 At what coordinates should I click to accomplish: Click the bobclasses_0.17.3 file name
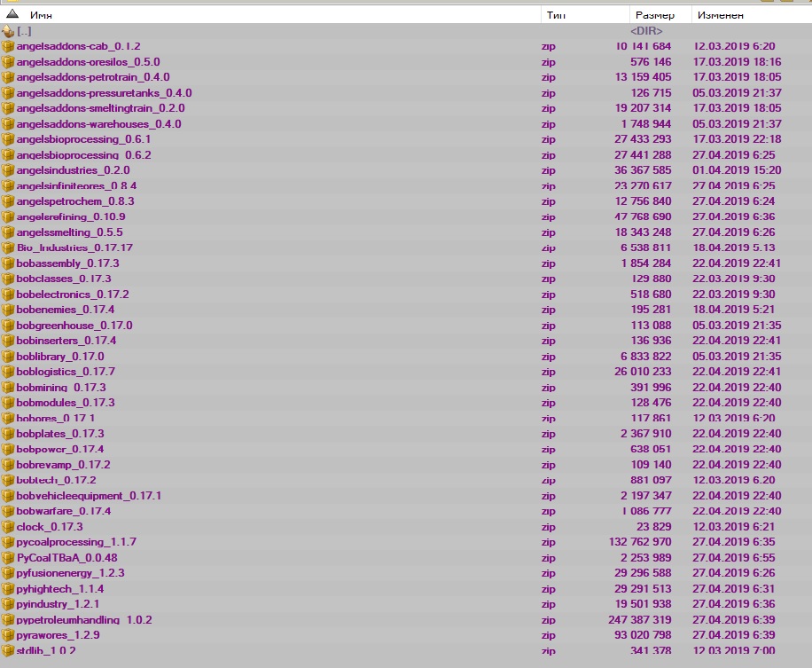(x=64, y=279)
